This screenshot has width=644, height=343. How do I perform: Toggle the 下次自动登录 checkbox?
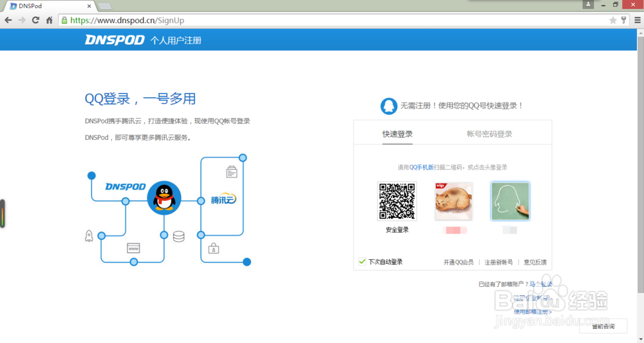click(x=362, y=262)
